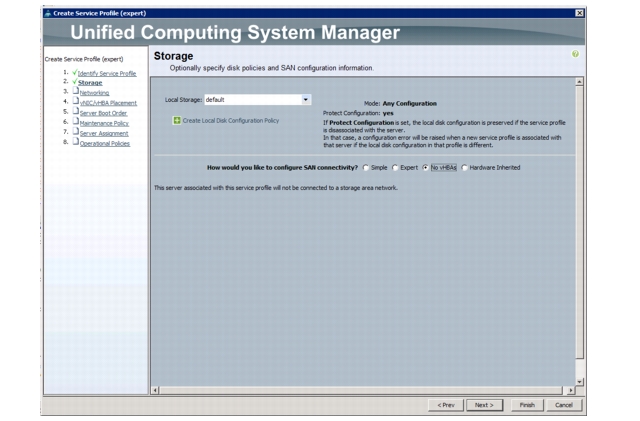
Task: Close the Create Service Profile dialog
Action: pos(579,13)
